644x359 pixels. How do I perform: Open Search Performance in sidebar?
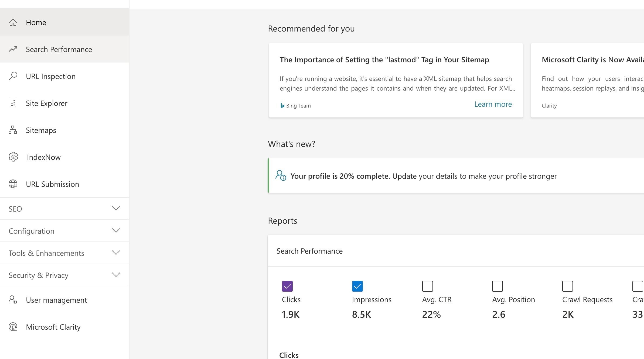[64, 49]
